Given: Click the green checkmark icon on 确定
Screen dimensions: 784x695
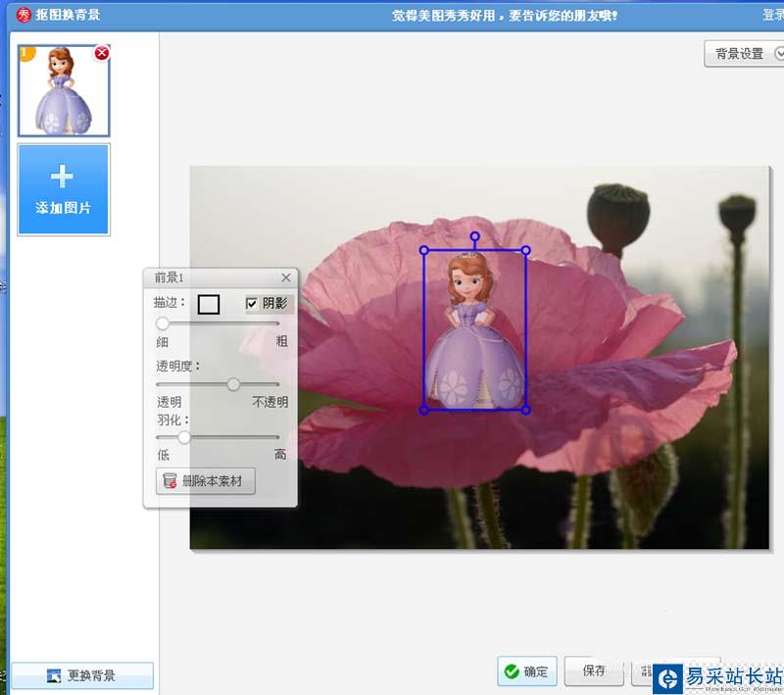Looking at the screenshot, I should [x=512, y=671].
